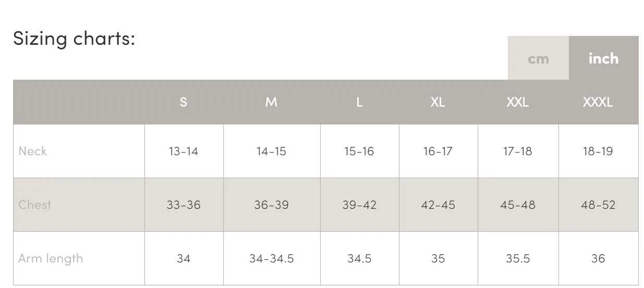Select the 36-39 chest cell for M
Viewport: 644px width, 288px height.
(271, 205)
